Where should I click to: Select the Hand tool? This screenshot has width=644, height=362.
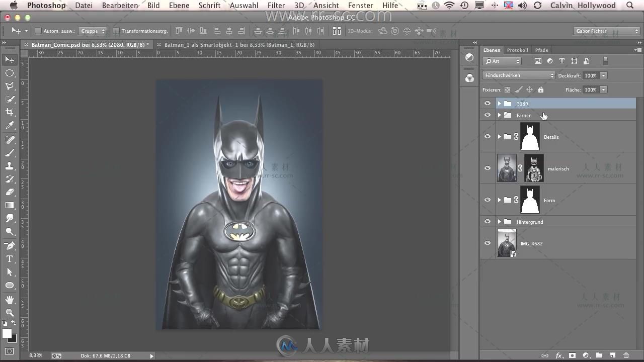point(10,300)
